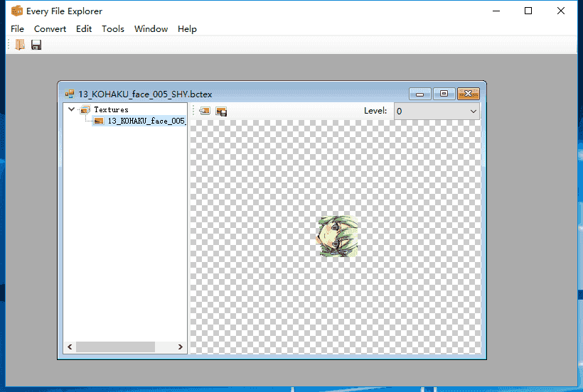This screenshot has width=583, height=392.
Task: Open the Level dropdown
Action: (437, 111)
